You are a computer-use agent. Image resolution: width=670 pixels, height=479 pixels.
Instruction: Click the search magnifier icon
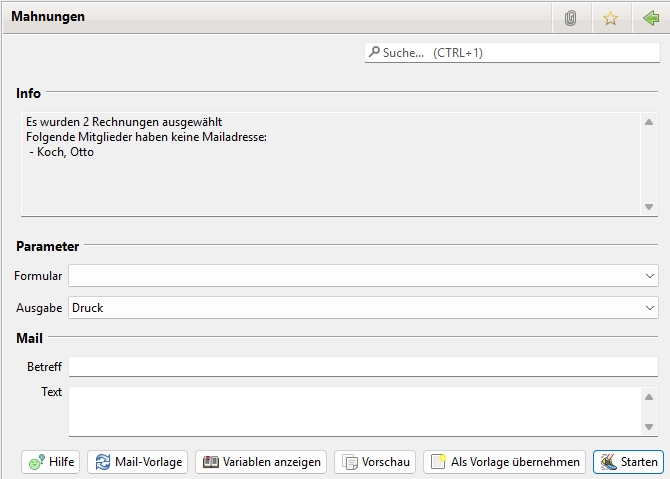[374, 52]
